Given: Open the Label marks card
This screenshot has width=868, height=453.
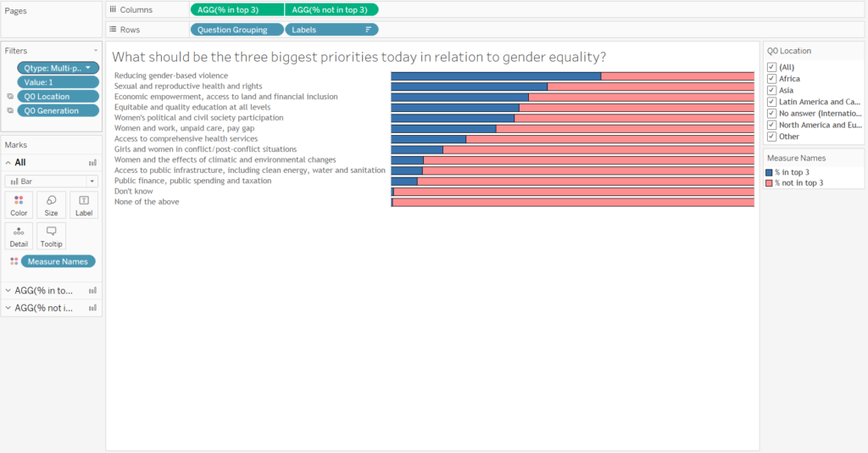Looking at the screenshot, I should click(84, 204).
